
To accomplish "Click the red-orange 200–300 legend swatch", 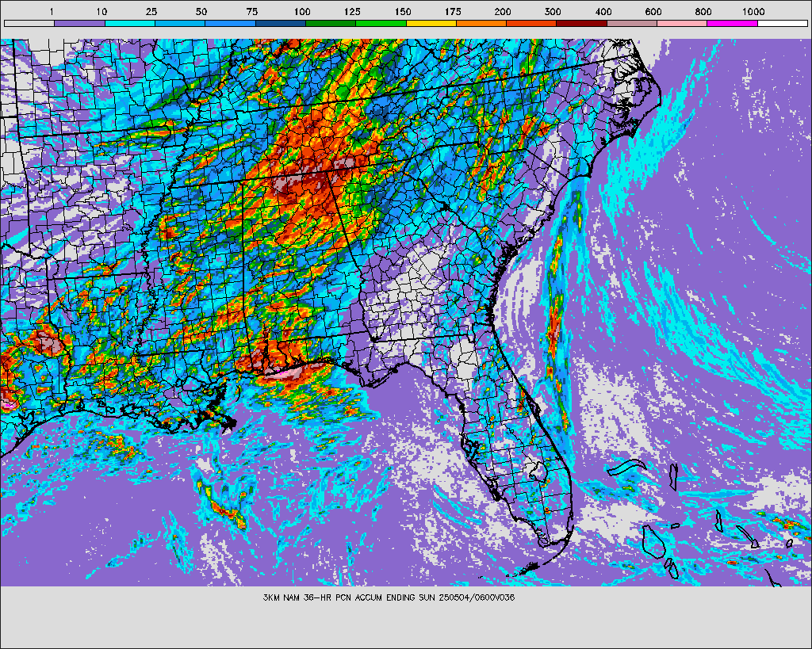I will tap(532, 23).
